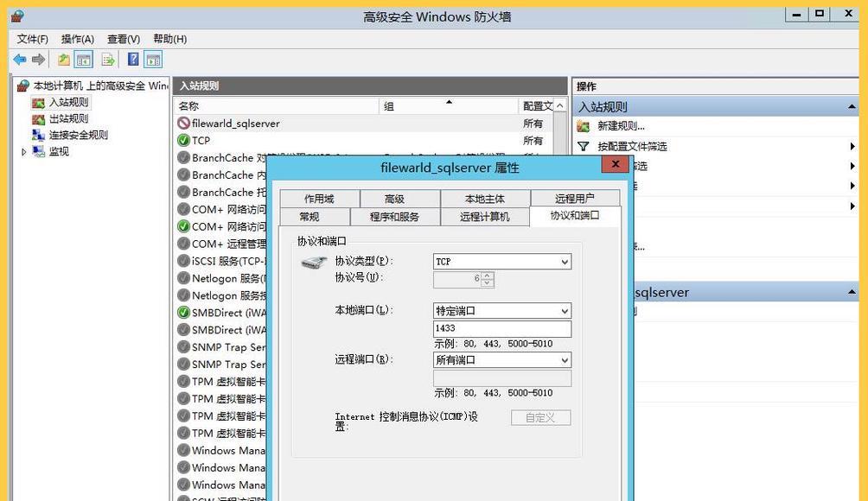Viewport: 868px width, 501px height.
Task: Switch to the 常规 tab
Action: coord(315,217)
